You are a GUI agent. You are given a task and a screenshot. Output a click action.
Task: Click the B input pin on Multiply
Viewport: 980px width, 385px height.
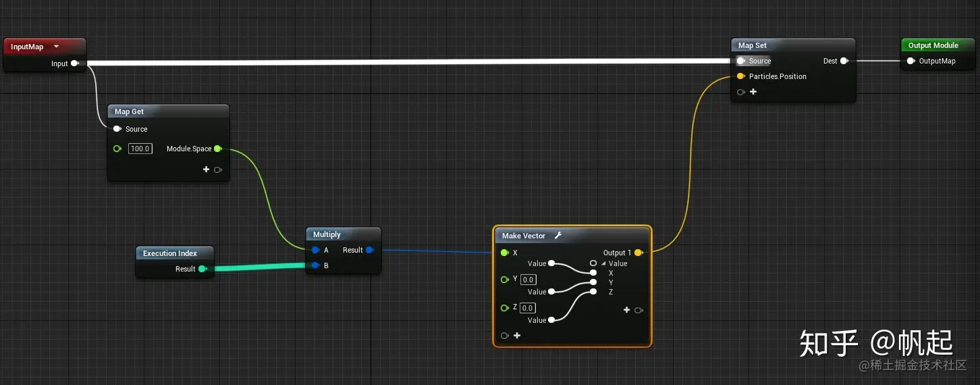315,265
